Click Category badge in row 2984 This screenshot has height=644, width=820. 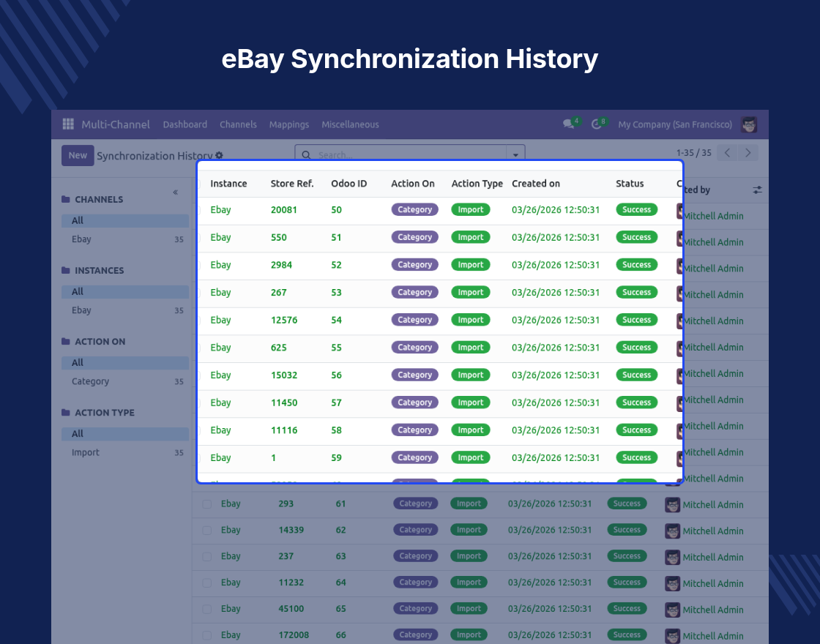(414, 264)
